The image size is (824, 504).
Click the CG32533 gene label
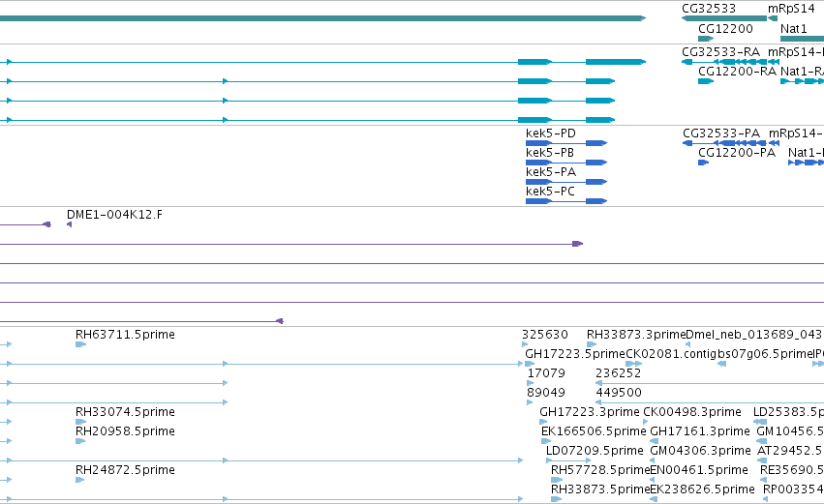(709, 9)
